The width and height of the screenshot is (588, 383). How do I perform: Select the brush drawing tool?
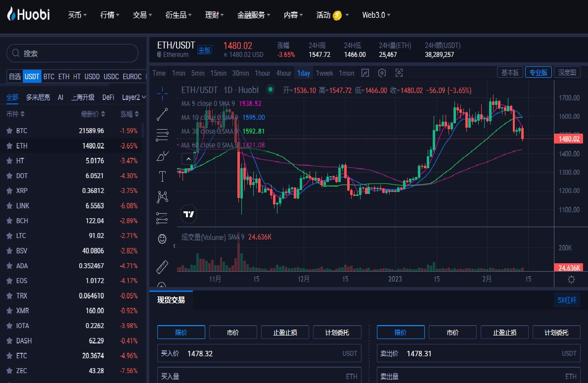[162, 156]
